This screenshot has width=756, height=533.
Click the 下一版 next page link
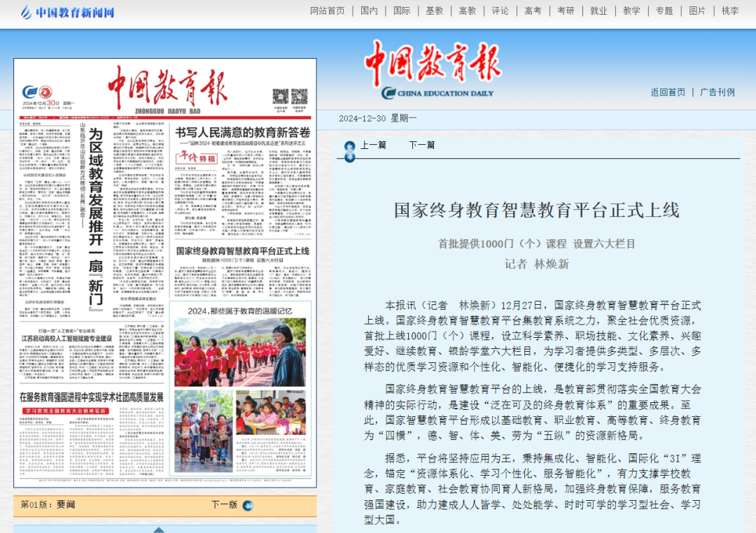(x=224, y=504)
